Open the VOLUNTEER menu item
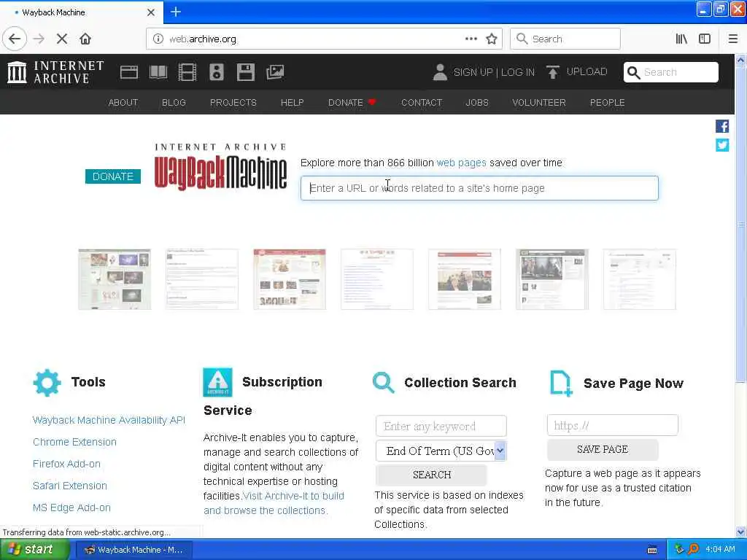This screenshot has width=747, height=560. pos(539,102)
